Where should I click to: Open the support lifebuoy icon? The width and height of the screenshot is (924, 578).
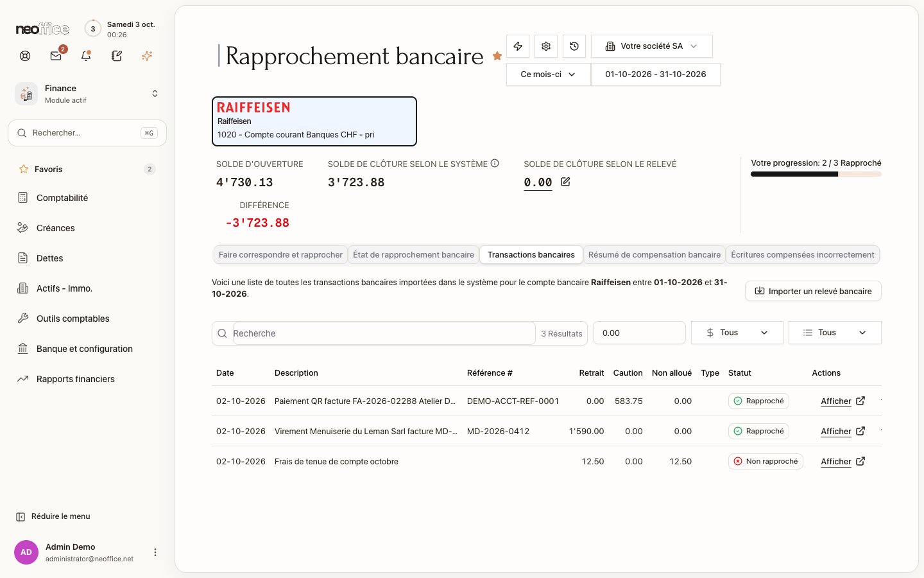coord(25,56)
